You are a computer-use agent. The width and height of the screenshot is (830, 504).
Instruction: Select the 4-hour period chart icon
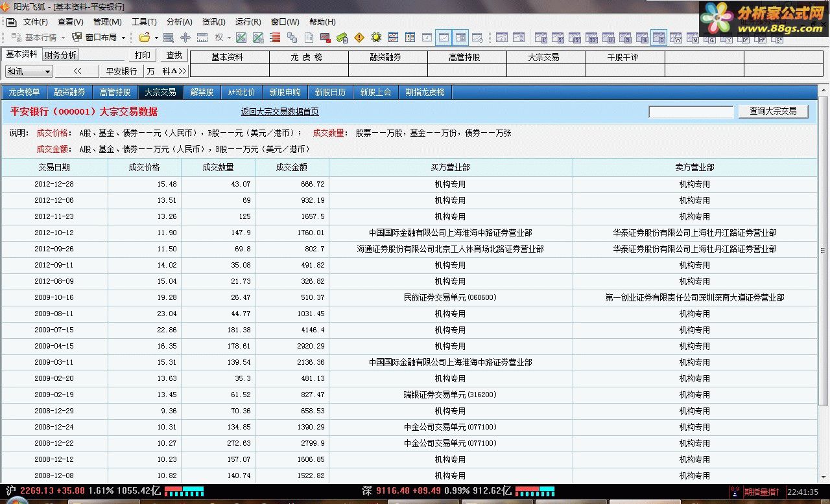[642, 38]
